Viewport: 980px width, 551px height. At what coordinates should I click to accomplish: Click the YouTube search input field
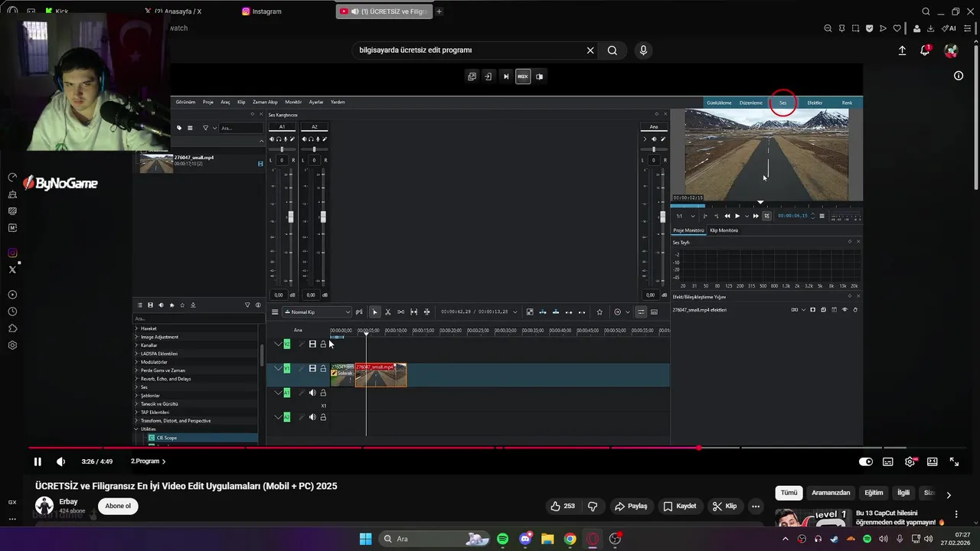pos(467,51)
